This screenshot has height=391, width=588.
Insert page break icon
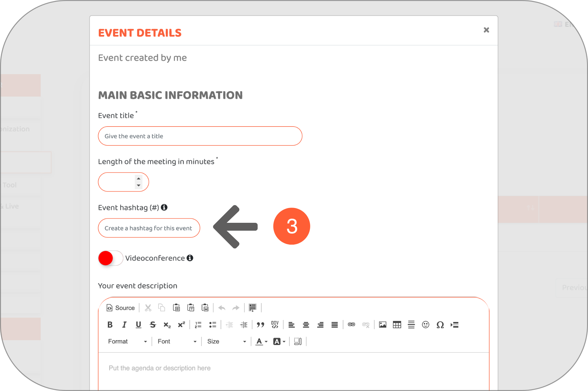[x=454, y=325]
